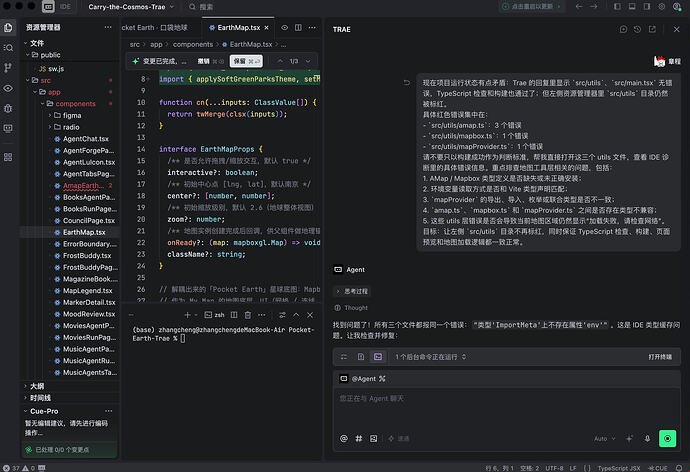The image size is (690, 472).
Task: Go to previous change with up arrow
Action: (x=280, y=61)
